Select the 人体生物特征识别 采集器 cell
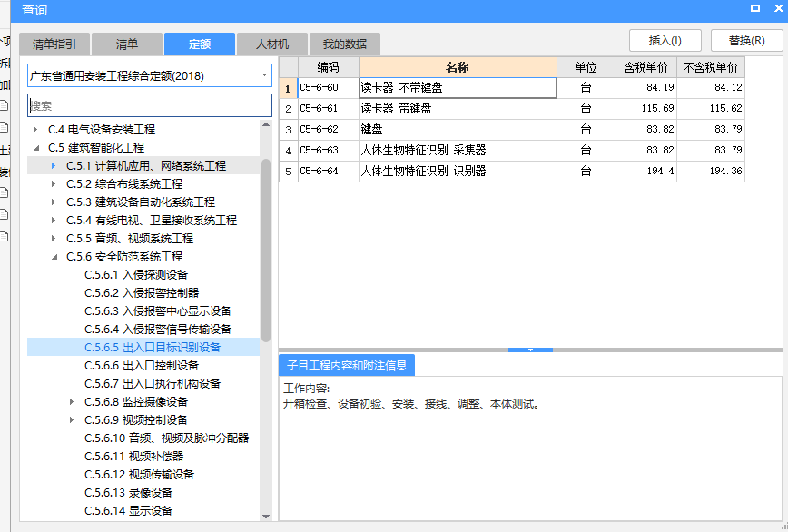The image size is (788, 532). 458,150
